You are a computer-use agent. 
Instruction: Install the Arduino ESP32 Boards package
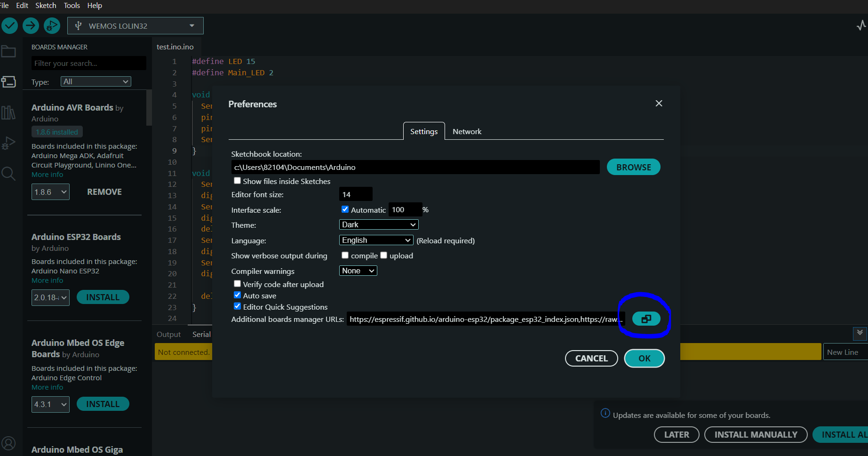[103, 297]
